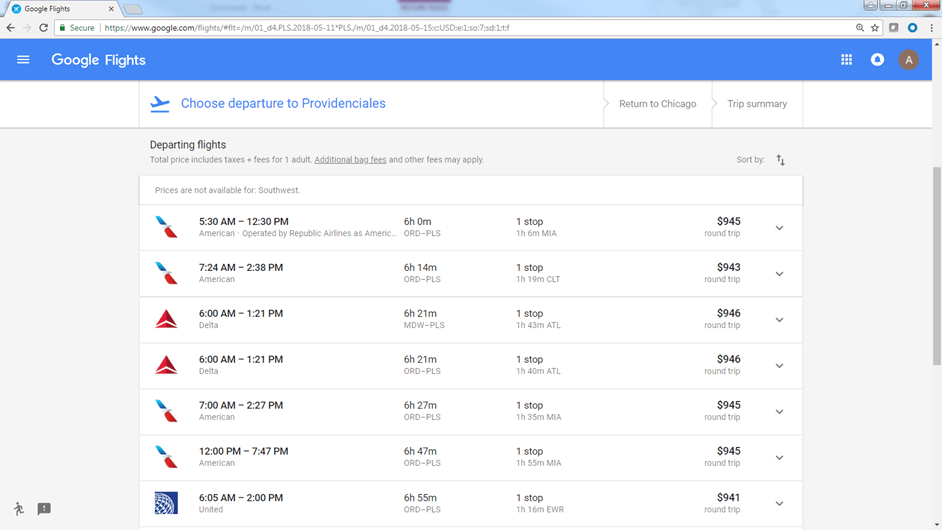This screenshot has width=942, height=530.
Task: Open the Additional bag fees link
Action: tap(350, 160)
